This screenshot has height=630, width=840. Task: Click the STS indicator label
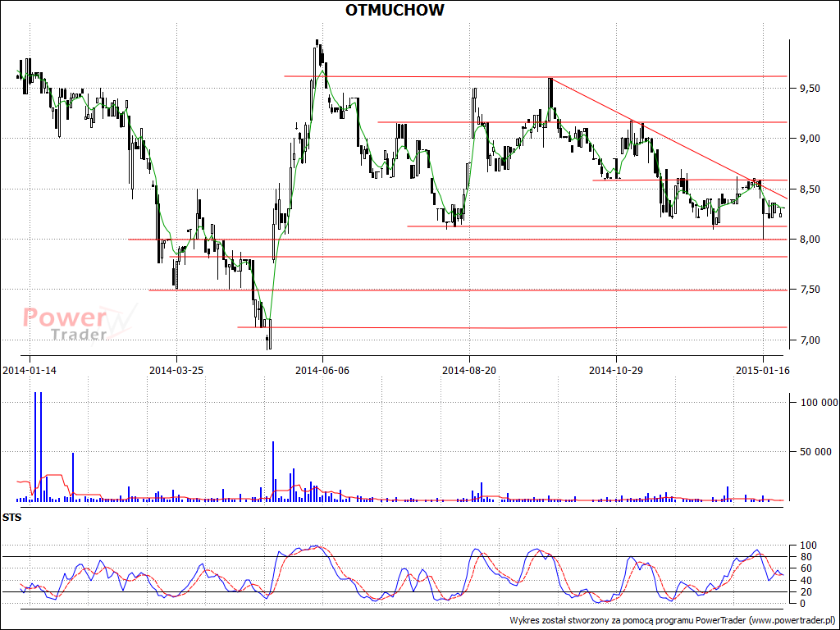pyautogui.click(x=11, y=518)
